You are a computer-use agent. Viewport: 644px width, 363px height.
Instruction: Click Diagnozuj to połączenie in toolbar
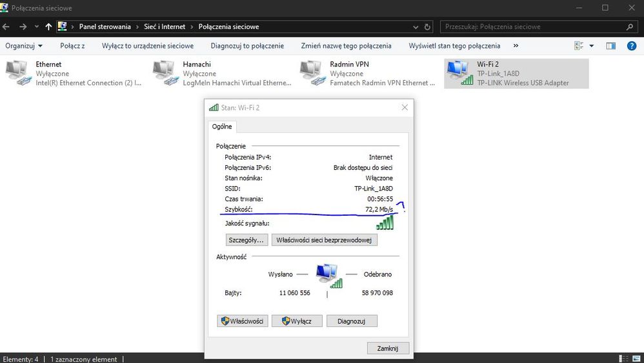click(x=247, y=46)
